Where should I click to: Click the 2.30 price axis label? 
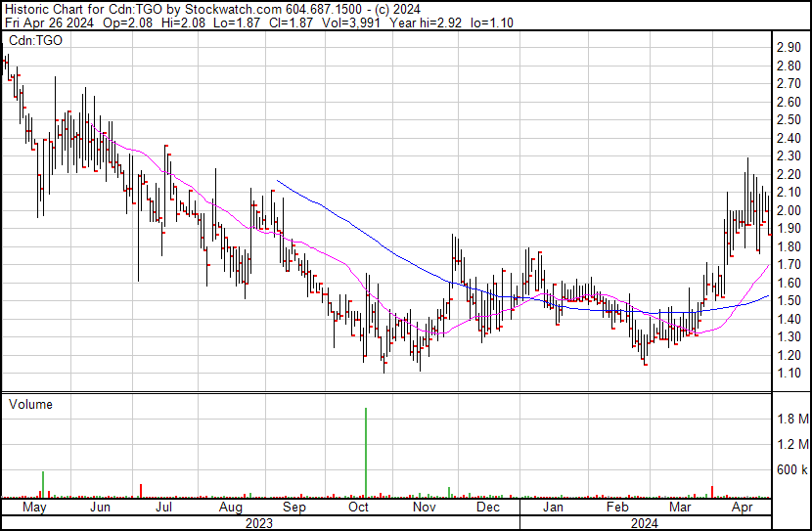(x=789, y=155)
